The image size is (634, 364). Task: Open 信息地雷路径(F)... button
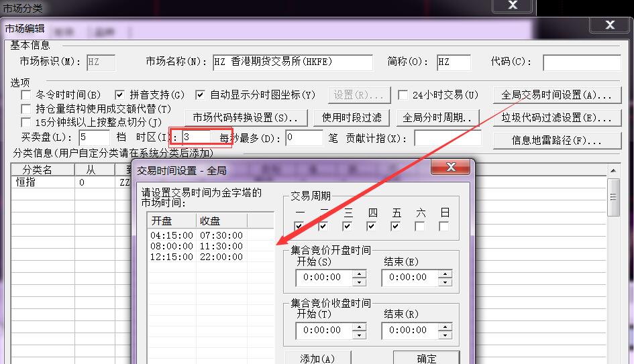pos(557,141)
